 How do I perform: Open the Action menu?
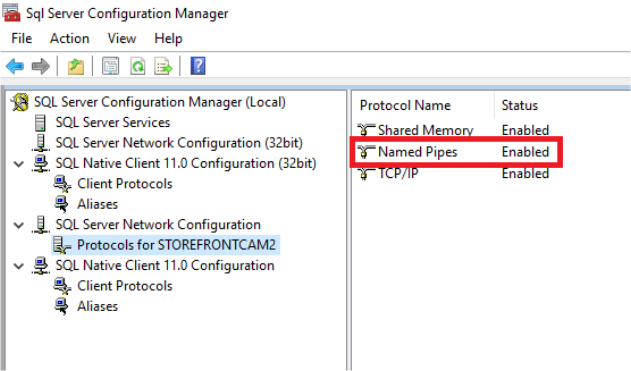70,38
